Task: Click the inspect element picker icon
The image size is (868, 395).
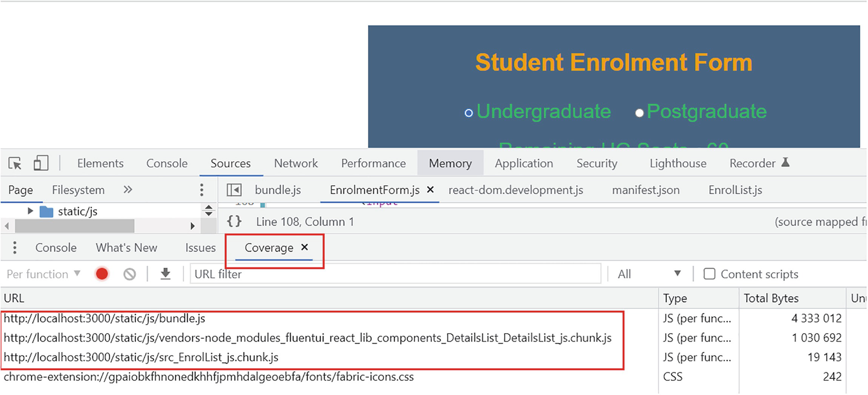Action: pyautogui.click(x=15, y=164)
